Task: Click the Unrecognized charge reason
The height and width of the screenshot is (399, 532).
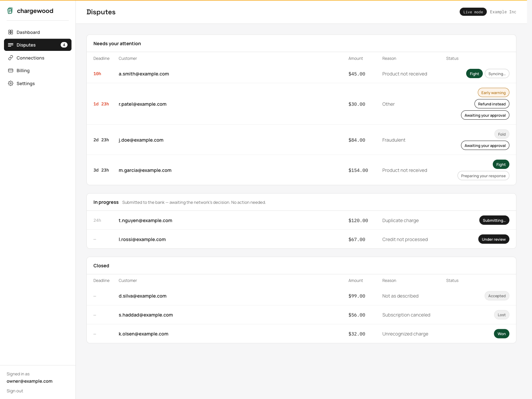Action: [405, 334]
